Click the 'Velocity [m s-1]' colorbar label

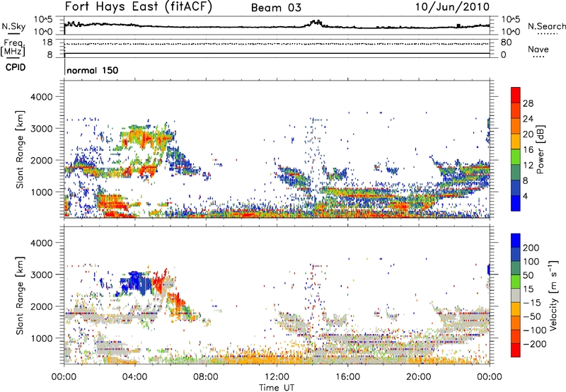553,295
